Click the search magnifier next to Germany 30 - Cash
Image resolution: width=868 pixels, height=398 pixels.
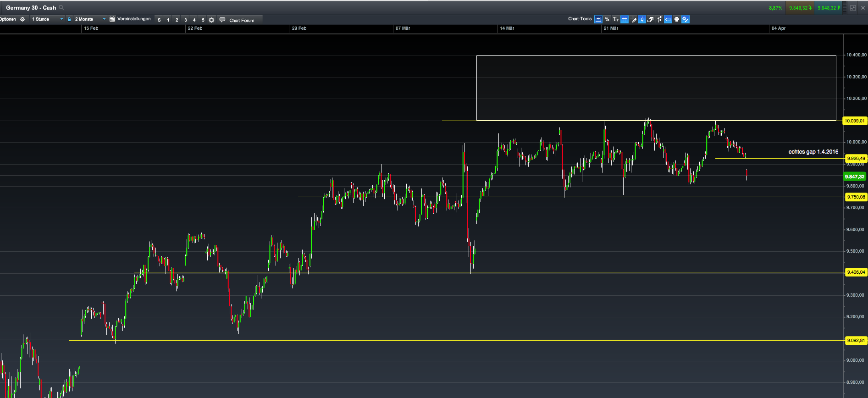tap(61, 8)
